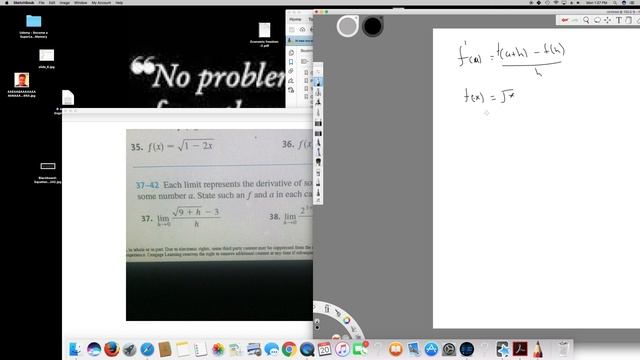
Task: Open iTunes from the Dock
Action: pyautogui.click(x=342, y=349)
